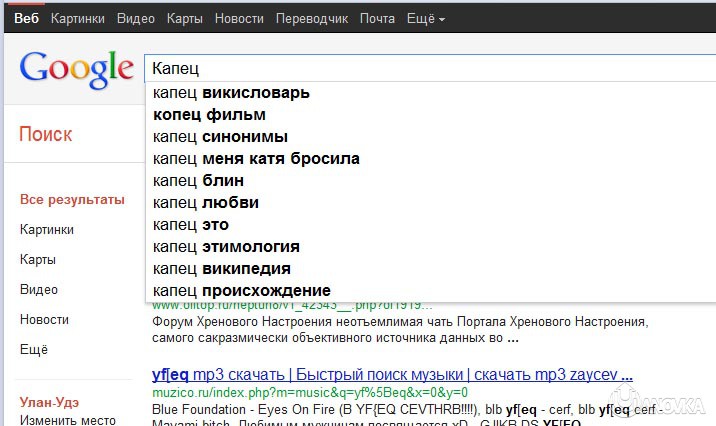
Task: Expand Ещё in left sidebar
Action: click(34, 350)
